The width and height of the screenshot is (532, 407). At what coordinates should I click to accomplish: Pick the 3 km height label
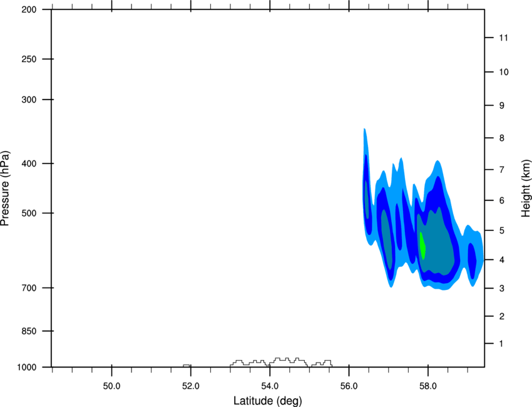pyautogui.click(x=502, y=289)
